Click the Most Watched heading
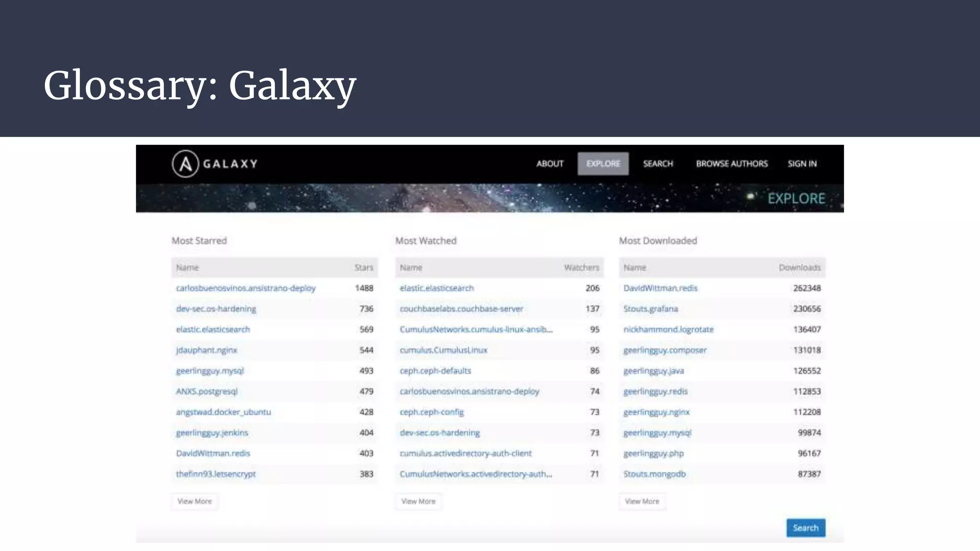Screen dimensions: 980x551 click(x=426, y=241)
